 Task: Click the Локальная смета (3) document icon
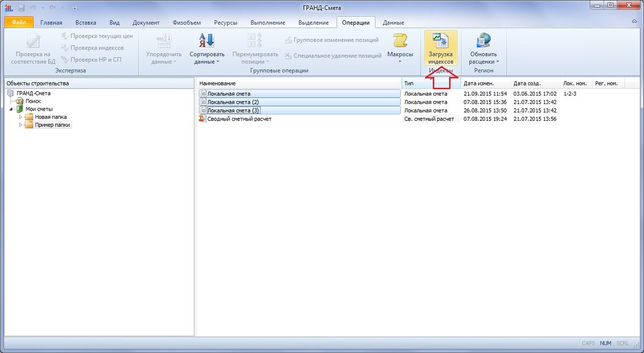204,111
